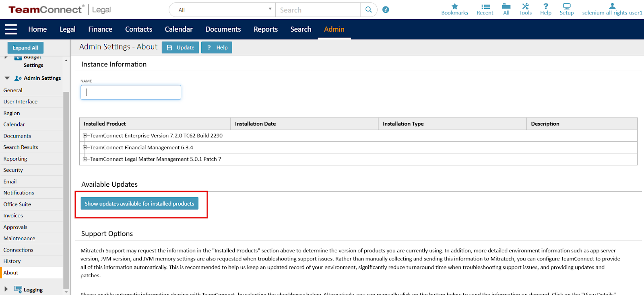Screen dimensions: 644x295
Task: Expand the Logging tree node
Action: click(6, 289)
